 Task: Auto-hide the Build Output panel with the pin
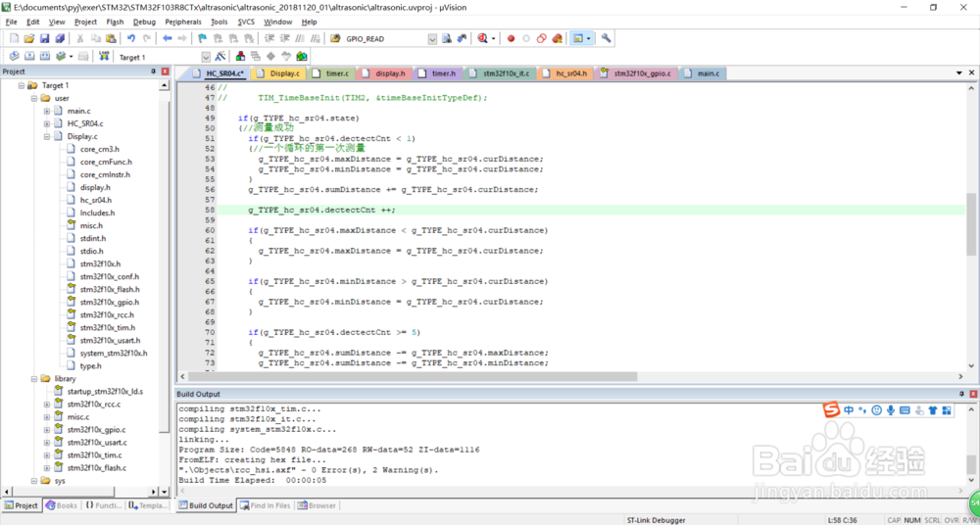[961, 395]
